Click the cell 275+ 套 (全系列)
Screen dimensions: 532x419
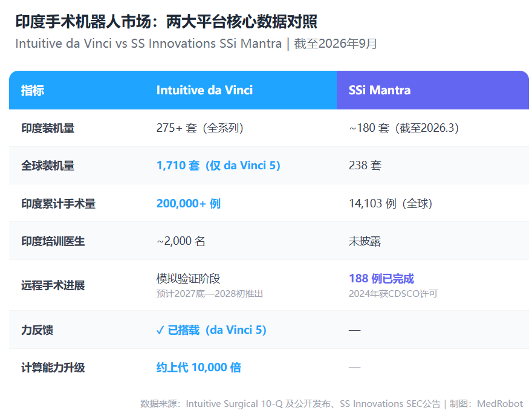[x=200, y=128]
